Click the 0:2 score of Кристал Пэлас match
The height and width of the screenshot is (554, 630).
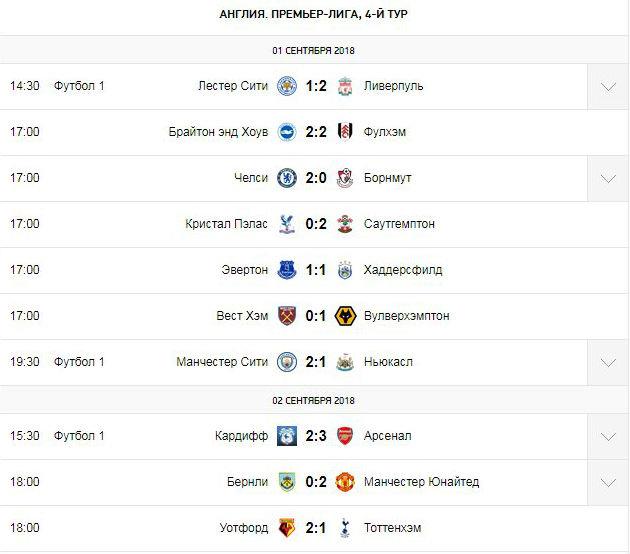[x=316, y=224]
